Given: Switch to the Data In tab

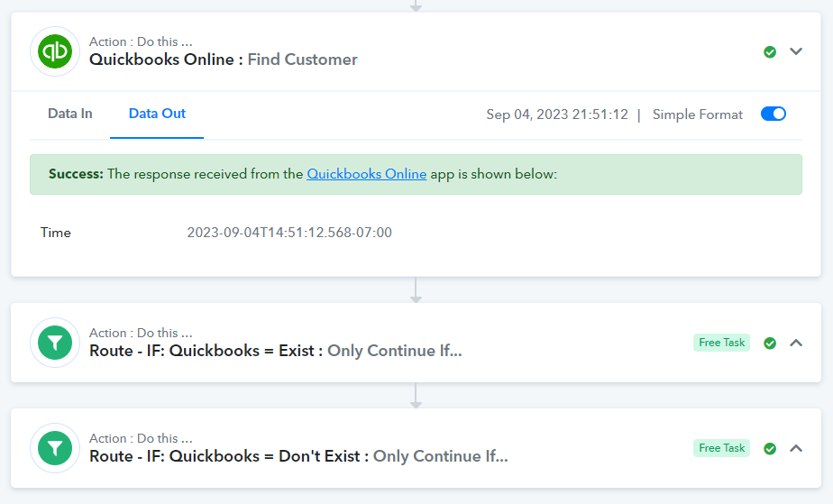Looking at the screenshot, I should coord(70,114).
